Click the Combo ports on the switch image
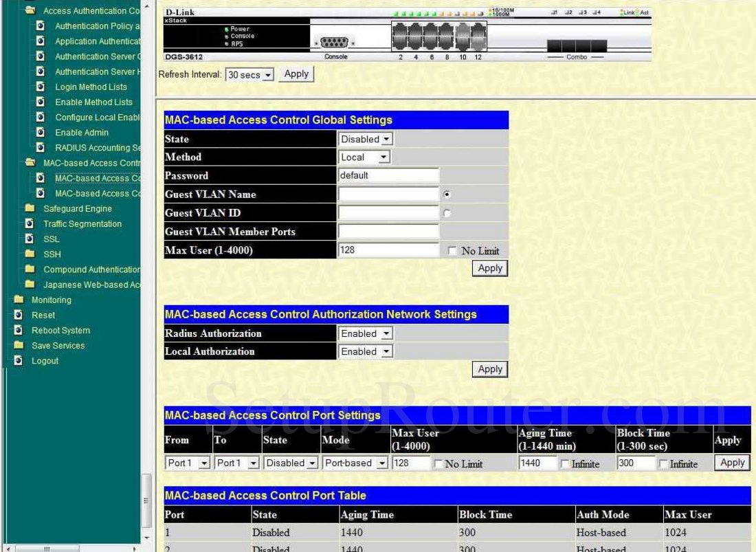 click(x=577, y=46)
